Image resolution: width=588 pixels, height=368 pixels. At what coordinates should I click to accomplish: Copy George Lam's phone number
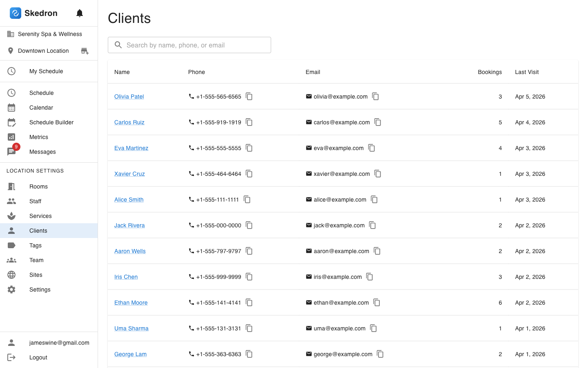pos(249,354)
